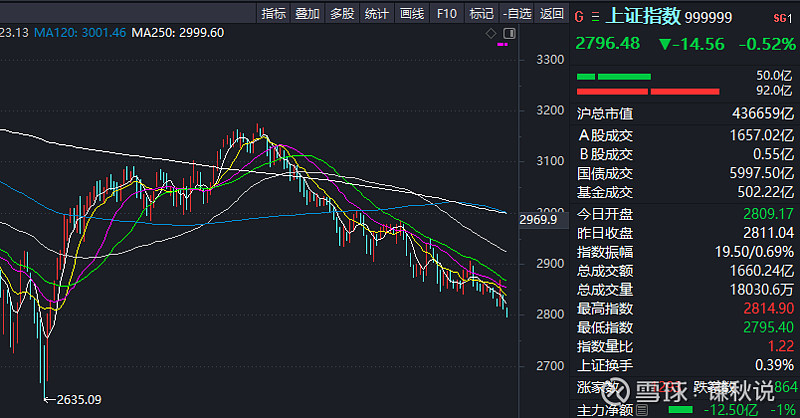
Task: Click the stock code 999999
Action: pos(708,18)
